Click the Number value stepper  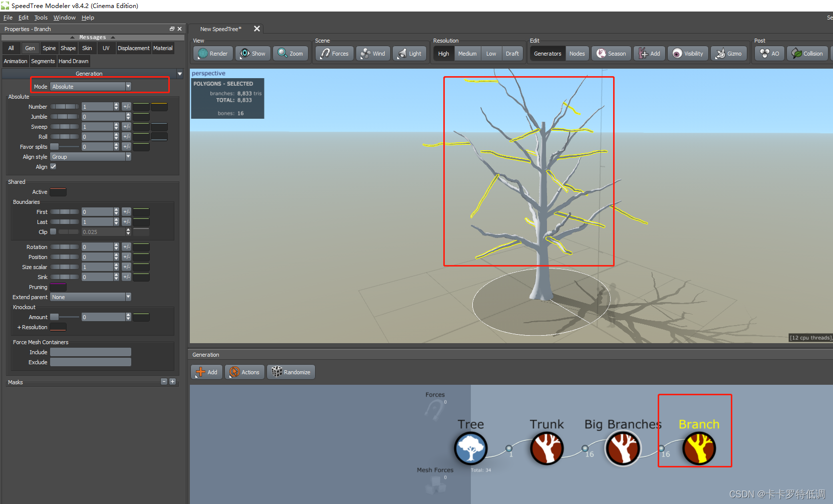point(116,107)
